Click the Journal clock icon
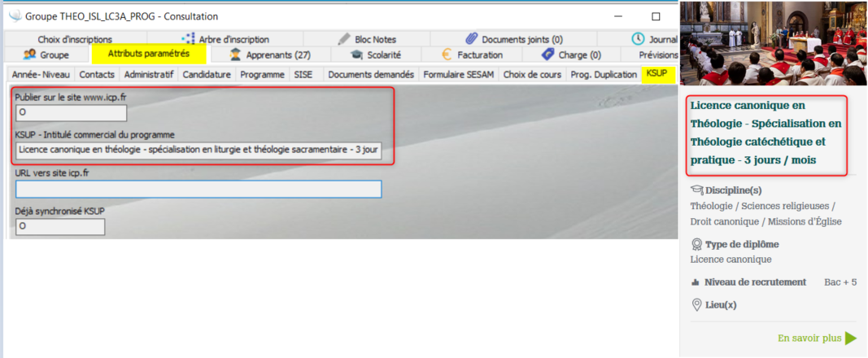This screenshot has height=358, width=868. pos(639,39)
